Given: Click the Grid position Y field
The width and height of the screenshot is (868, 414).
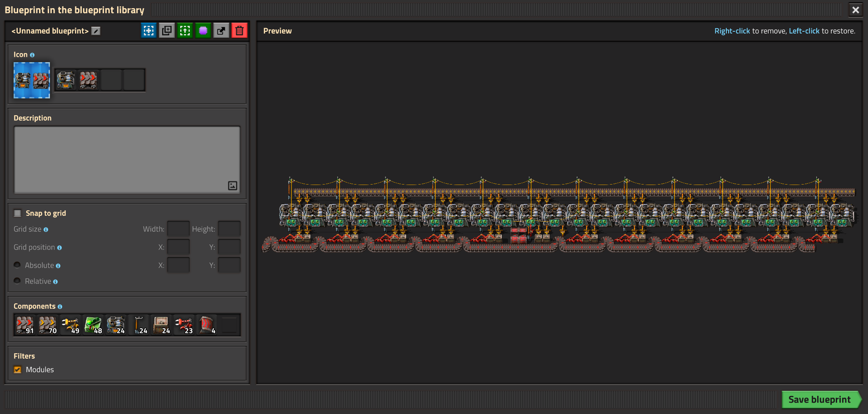Looking at the screenshot, I should point(229,247).
